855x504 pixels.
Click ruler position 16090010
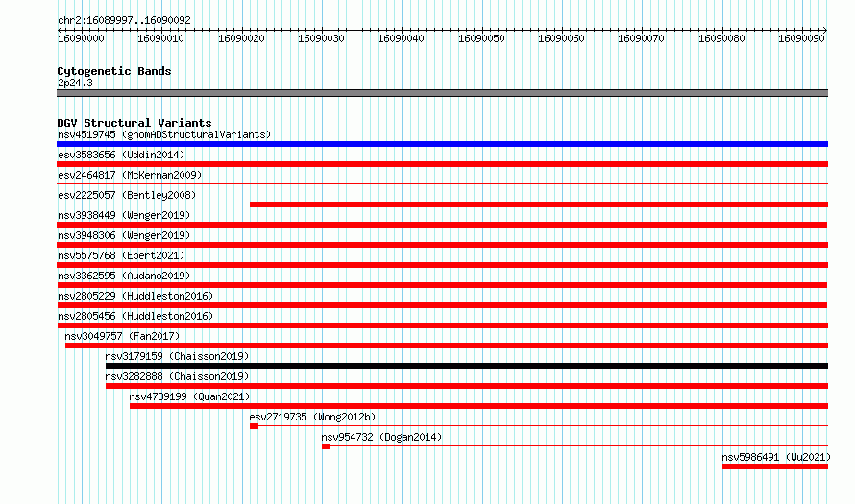(160, 38)
